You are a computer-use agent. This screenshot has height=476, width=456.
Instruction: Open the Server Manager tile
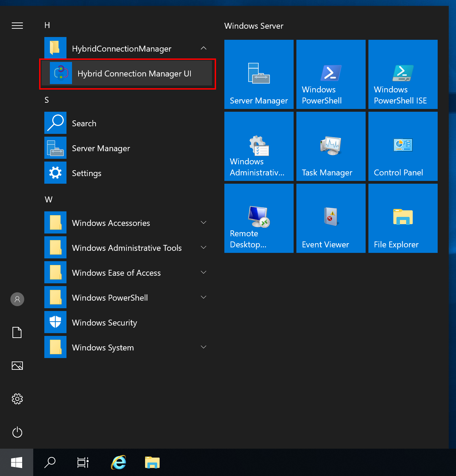pyautogui.click(x=259, y=74)
